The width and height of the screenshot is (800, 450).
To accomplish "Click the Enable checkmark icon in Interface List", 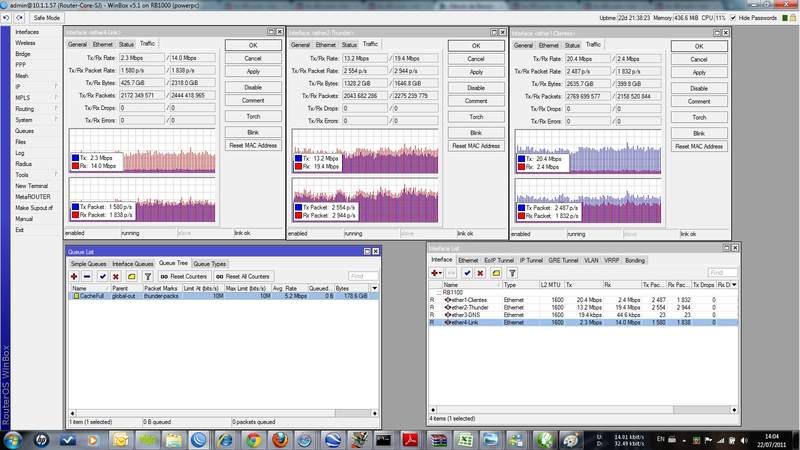I will 467,273.
